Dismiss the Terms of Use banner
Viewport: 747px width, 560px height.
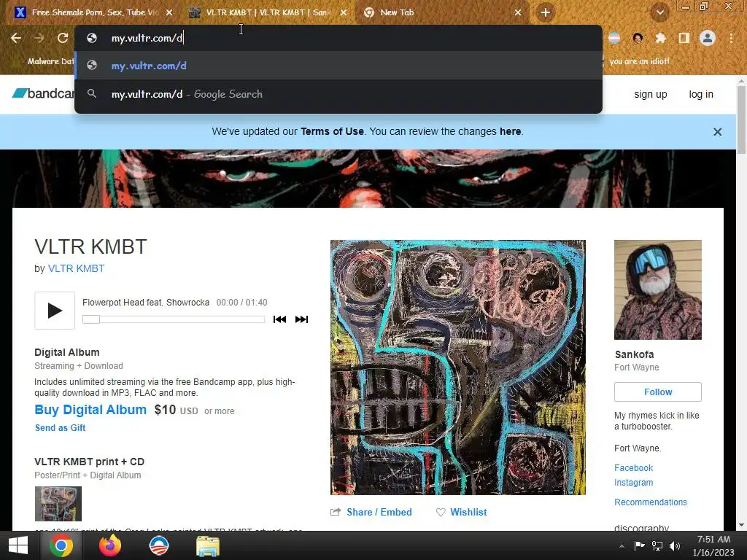pos(718,132)
